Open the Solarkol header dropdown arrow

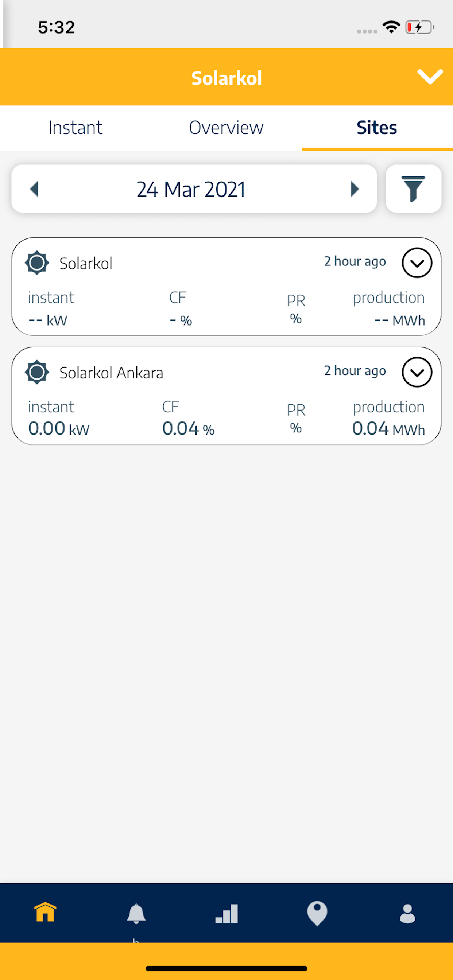[x=430, y=77]
